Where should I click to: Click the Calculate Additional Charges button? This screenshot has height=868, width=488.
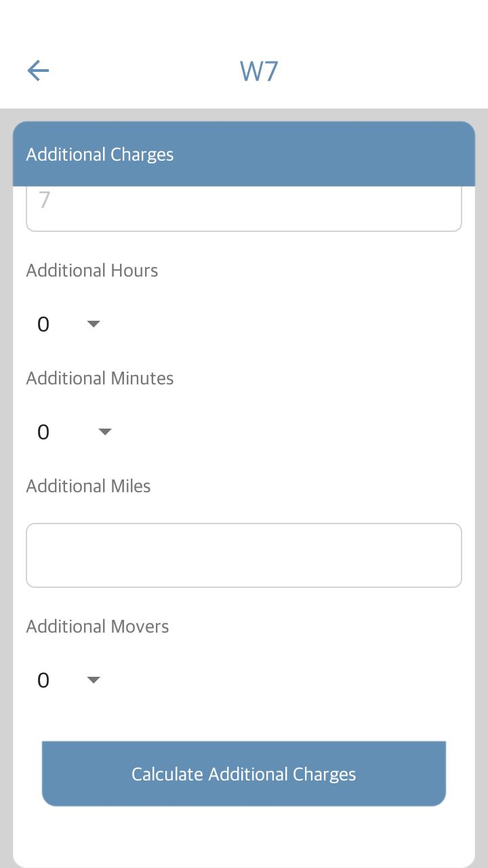[x=244, y=774]
